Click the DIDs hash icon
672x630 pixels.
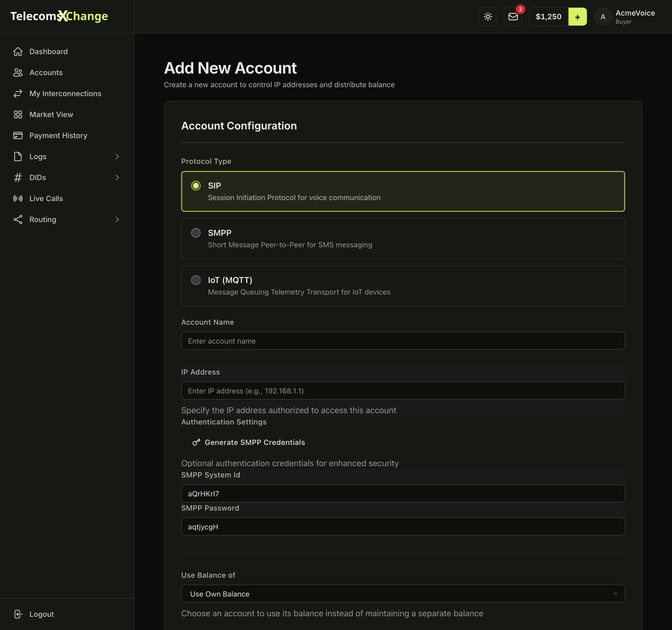(x=18, y=178)
